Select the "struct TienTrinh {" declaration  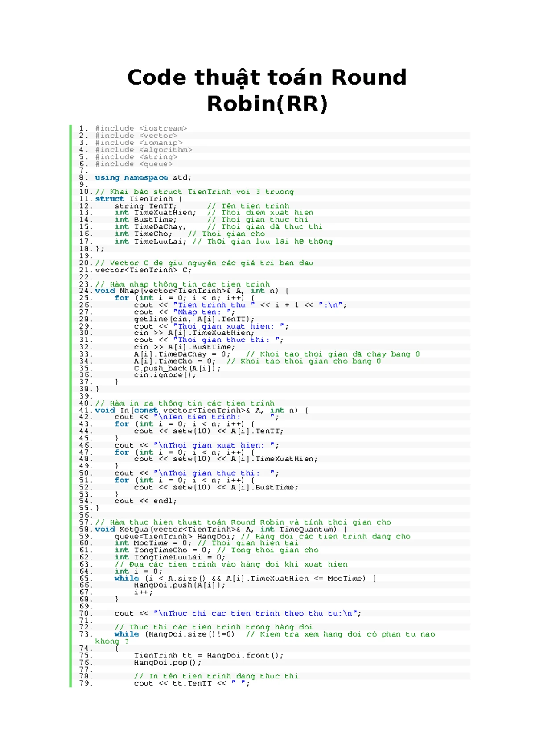pos(139,199)
